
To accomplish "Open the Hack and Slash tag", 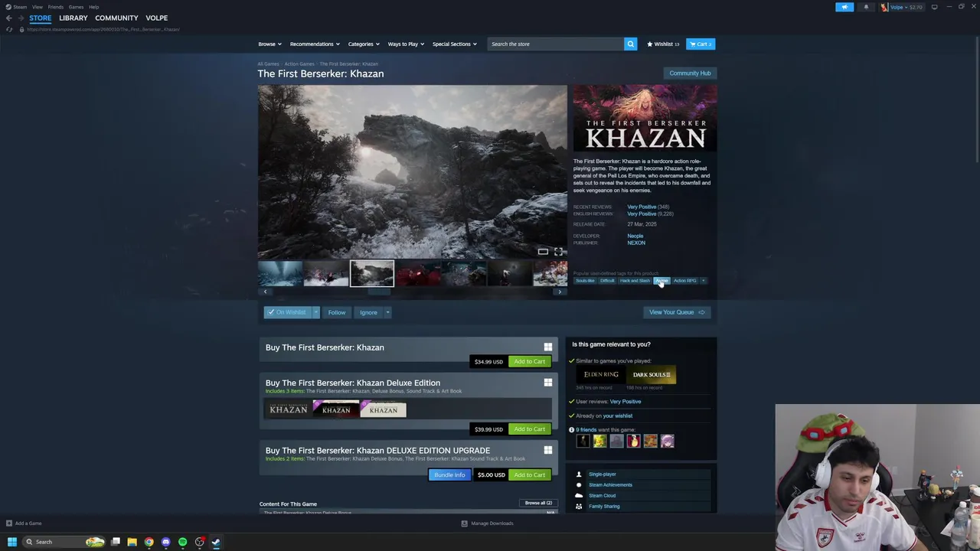I will coord(635,281).
